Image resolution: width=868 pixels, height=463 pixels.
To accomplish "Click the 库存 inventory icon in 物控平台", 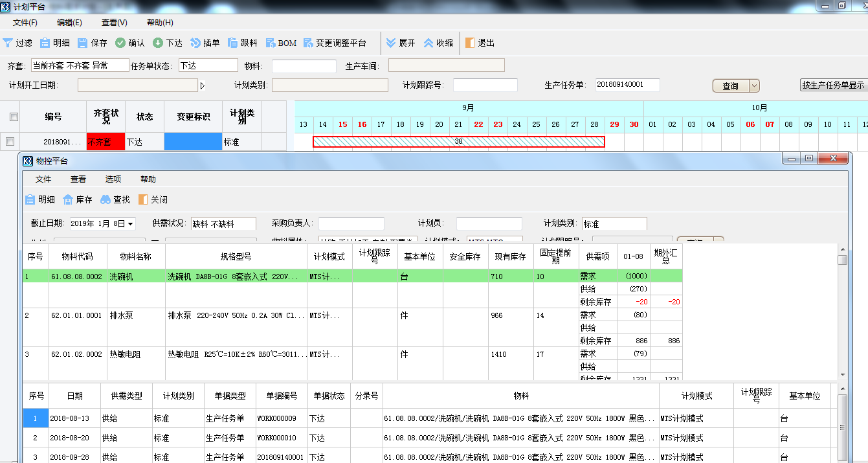I will (68, 199).
